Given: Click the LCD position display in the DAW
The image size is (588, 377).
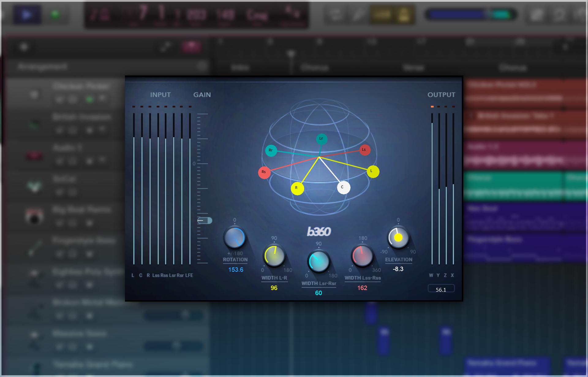Looking at the screenshot, I should click(196, 15).
